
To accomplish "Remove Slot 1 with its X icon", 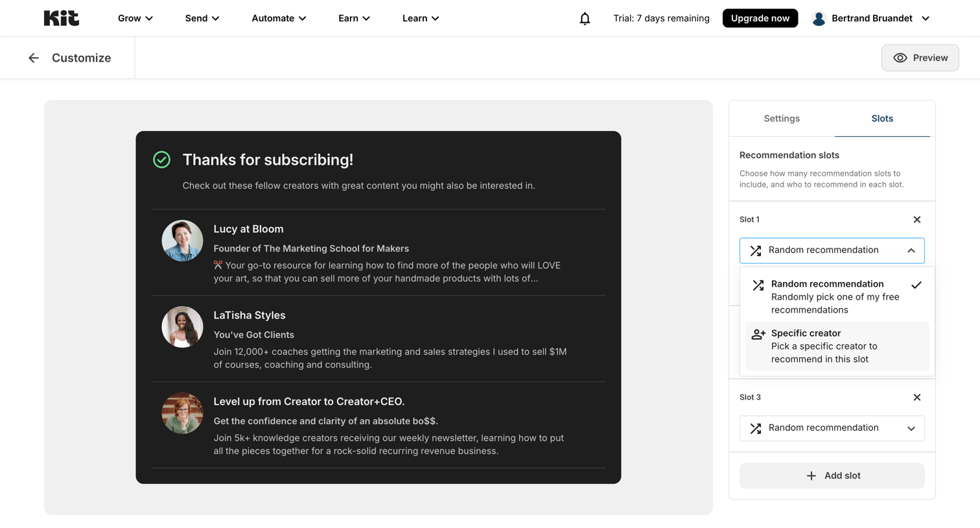I will 916,220.
